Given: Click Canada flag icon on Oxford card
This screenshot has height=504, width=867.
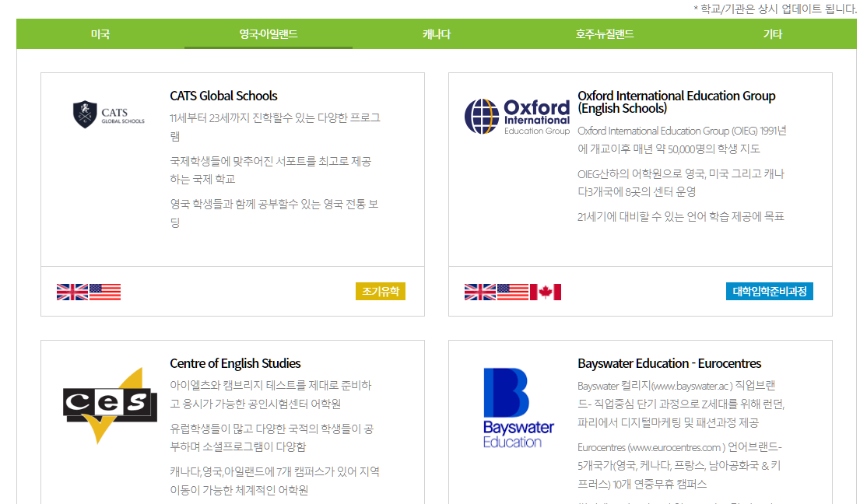Looking at the screenshot, I should coord(546,292).
